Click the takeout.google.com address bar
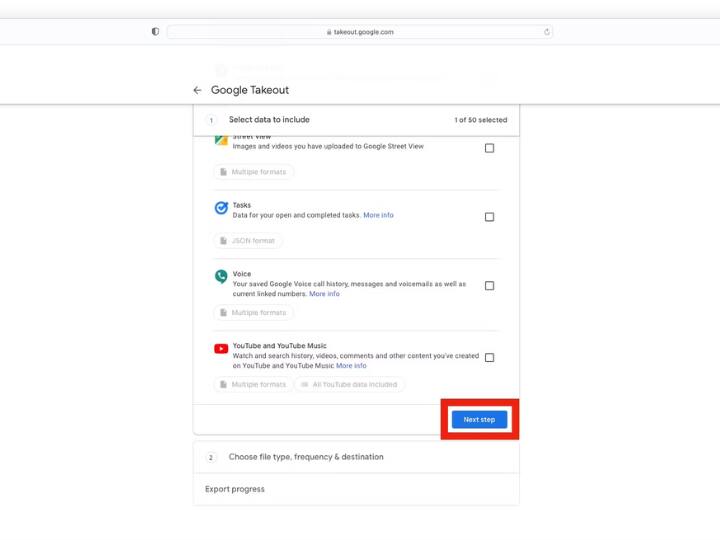720x540 pixels. coord(360,32)
